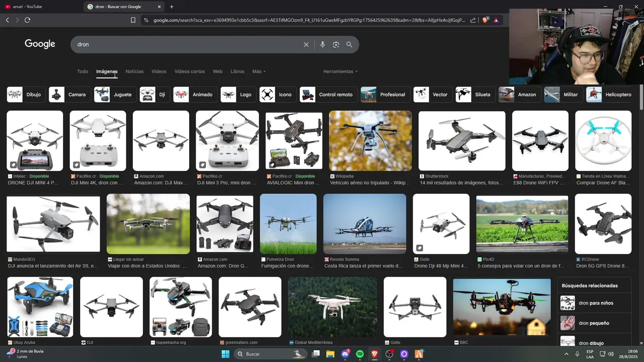Screen dimensions: 644x362
Task: Reload the page with the refresh icon
Action: click(x=27, y=20)
